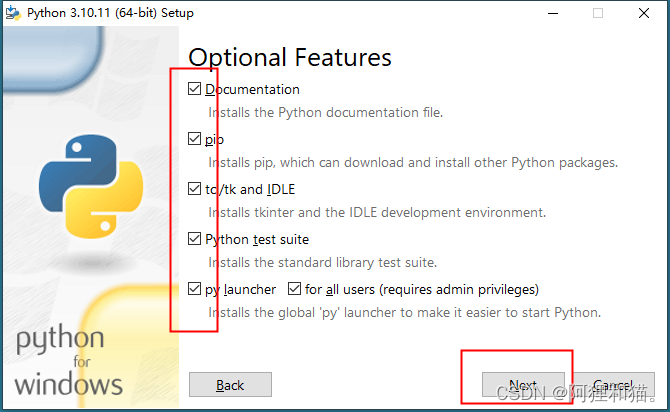Close the setup window
The image size is (670, 412).
[644, 13]
